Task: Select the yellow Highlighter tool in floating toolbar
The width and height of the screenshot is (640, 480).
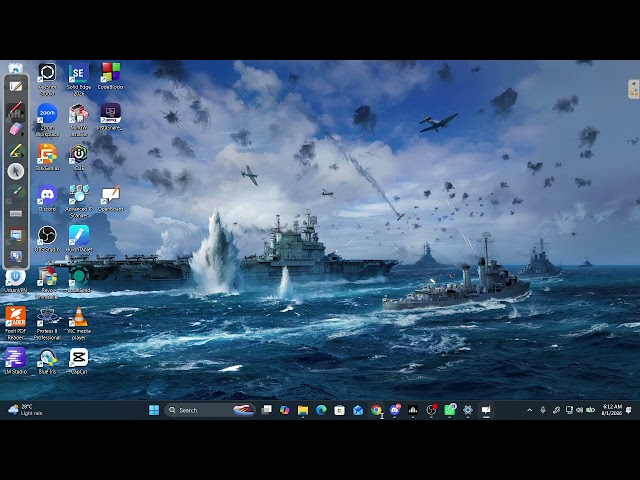Action: pyautogui.click(x=15, y=151)
